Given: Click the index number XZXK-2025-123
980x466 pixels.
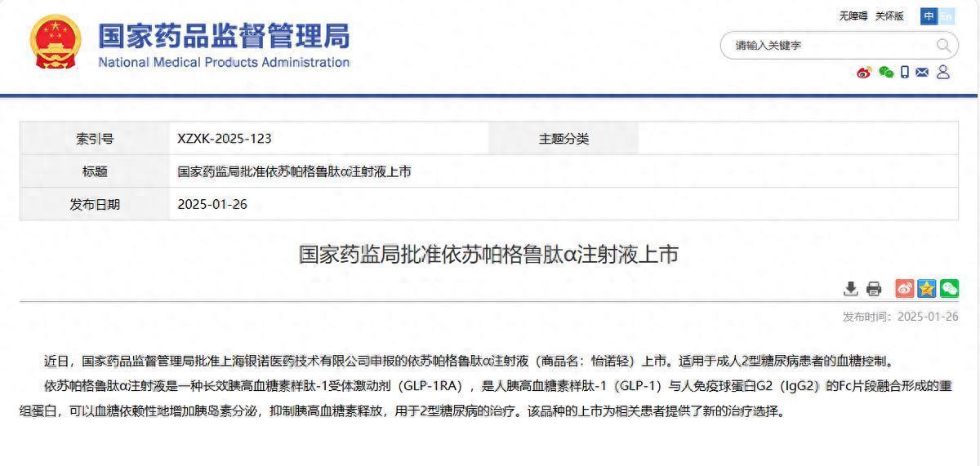Looking at the screenshot, I should pos(225,139).
